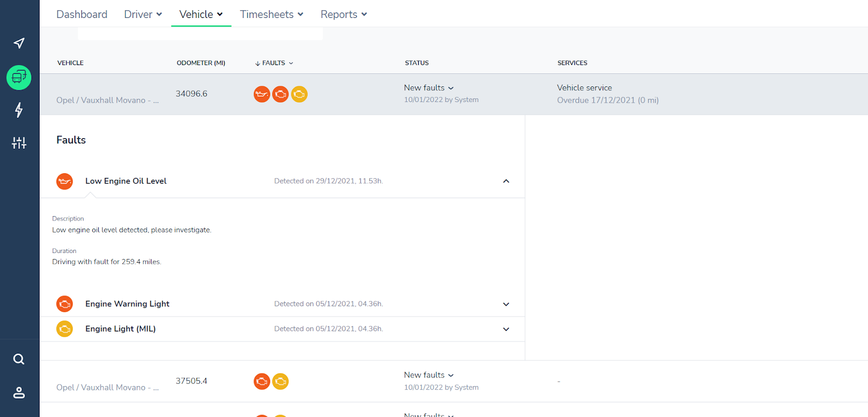The height and width of the screenshot is (417, 868).
Task: Click the Overdue 17/12/2021 (0 mi) text
Action: click(608, 100)
